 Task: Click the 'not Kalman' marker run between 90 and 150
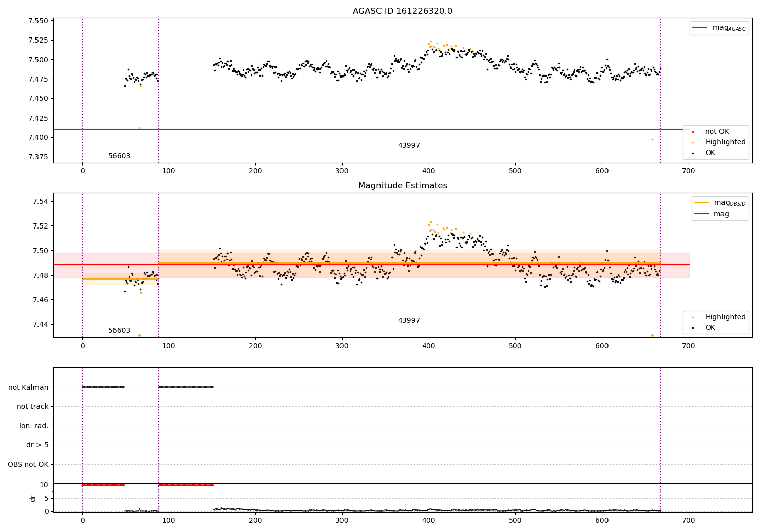click(186, 387)
